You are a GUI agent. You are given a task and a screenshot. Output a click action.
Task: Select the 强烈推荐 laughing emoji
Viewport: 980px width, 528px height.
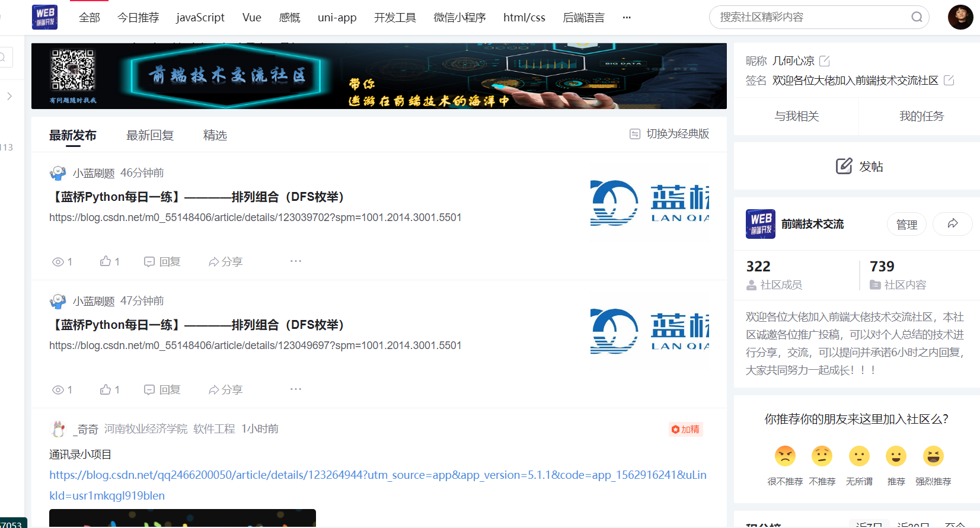(x=933, y=456)
